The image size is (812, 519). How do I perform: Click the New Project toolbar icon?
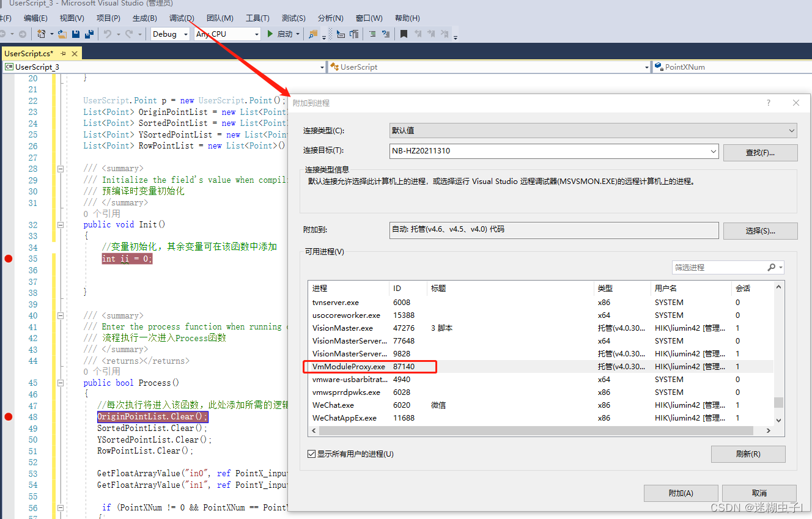click(42, 34)
